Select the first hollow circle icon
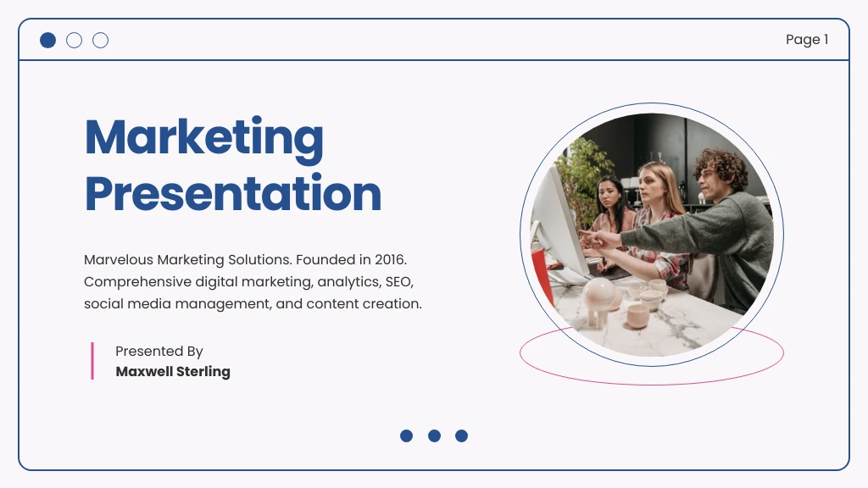The height and width of the screenshot is (488, 868). [75, 40]
